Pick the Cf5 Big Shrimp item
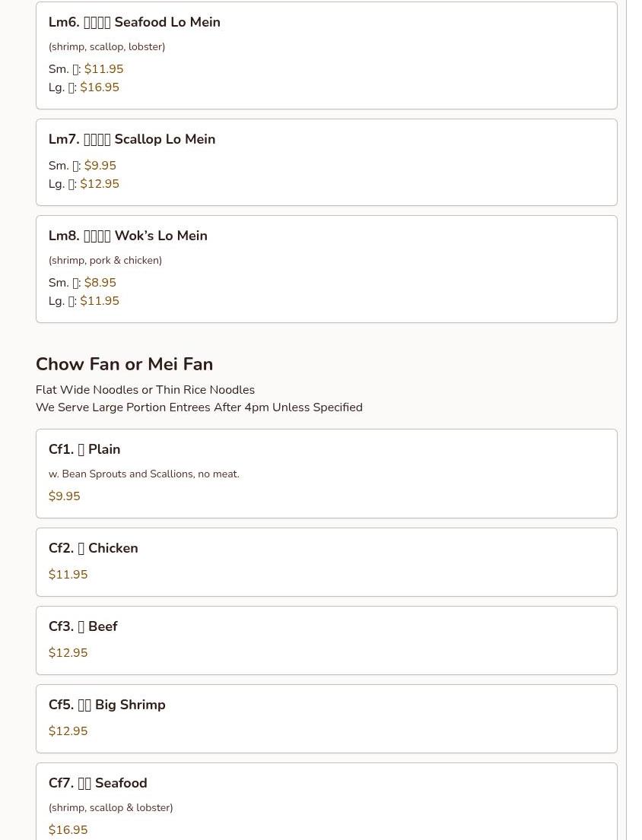642x840 pixels. [x=107, y=705]
